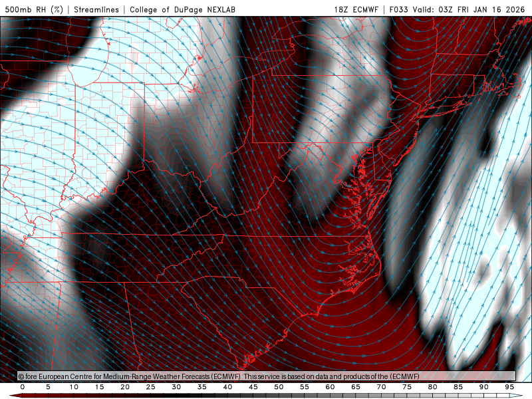Screen dimensions: 532x399
Task: Click the colorbar label '55'
Action: [305, 387]
